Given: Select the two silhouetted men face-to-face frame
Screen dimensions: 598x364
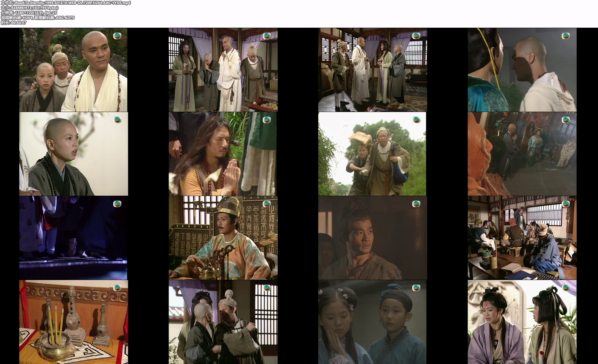Looking at the screenshot, I should (x=522, y=70).
